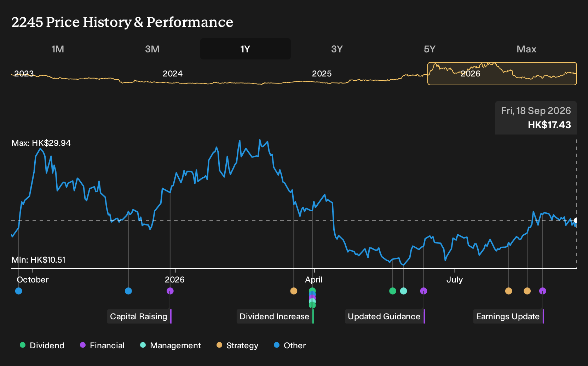Click the highlighted 2026 range selector in overview
Image resolution: width=588 pixels, height=366 pixels.
502,74
